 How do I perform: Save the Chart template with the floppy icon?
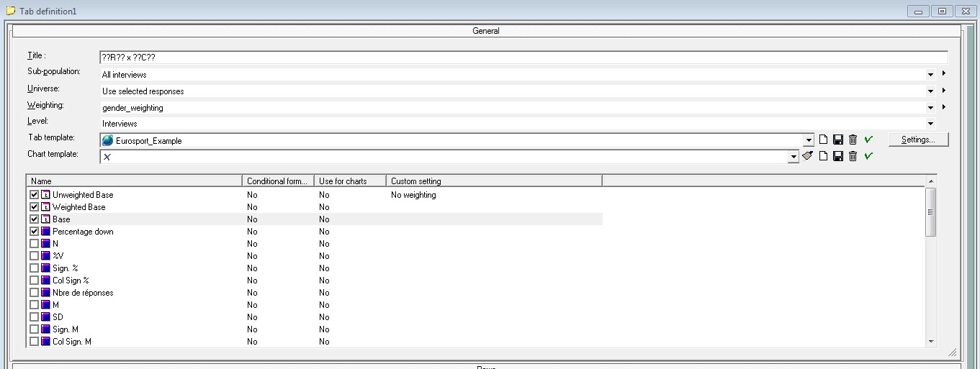838,156
